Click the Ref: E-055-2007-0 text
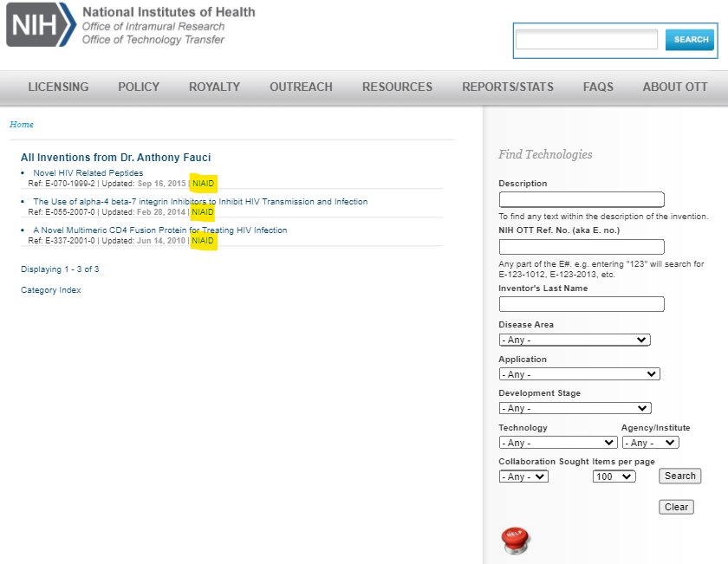728x564 pixels. point(62,212)
